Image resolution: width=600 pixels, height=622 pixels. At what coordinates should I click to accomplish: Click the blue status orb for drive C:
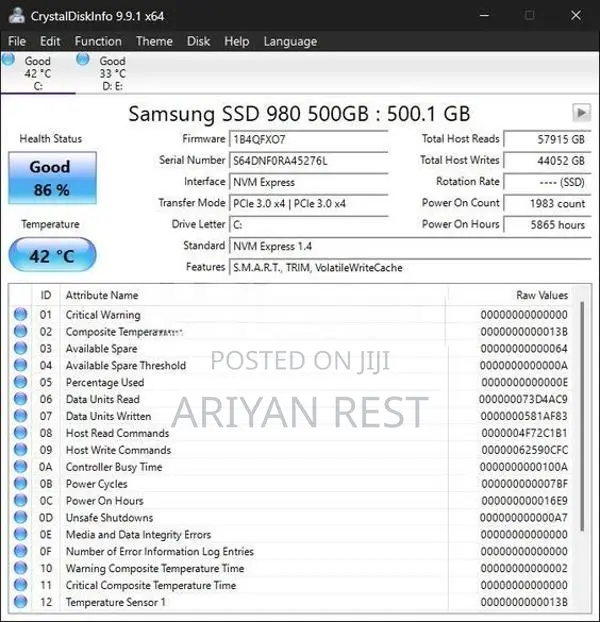coord(8,60)
